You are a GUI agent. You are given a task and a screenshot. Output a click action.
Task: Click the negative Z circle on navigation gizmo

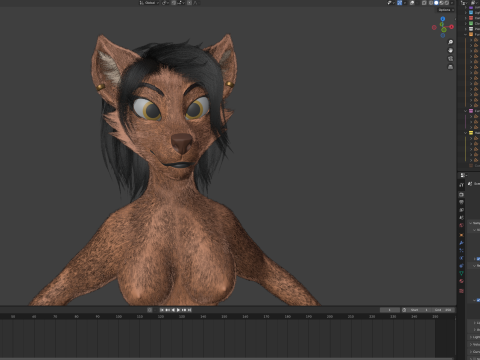tap(443, 35)
